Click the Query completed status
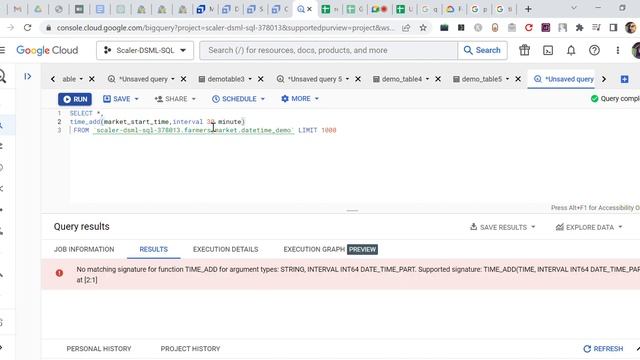 point(615,99)
